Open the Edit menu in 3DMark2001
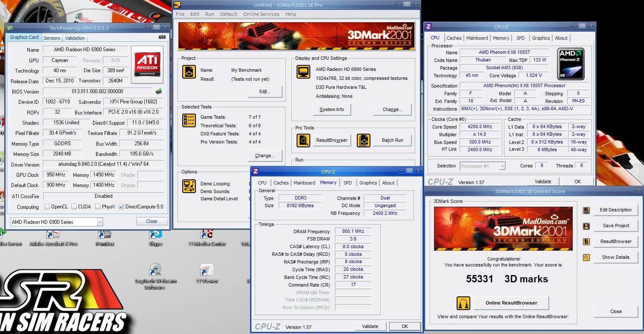644x334 pixels. (195, 14)
